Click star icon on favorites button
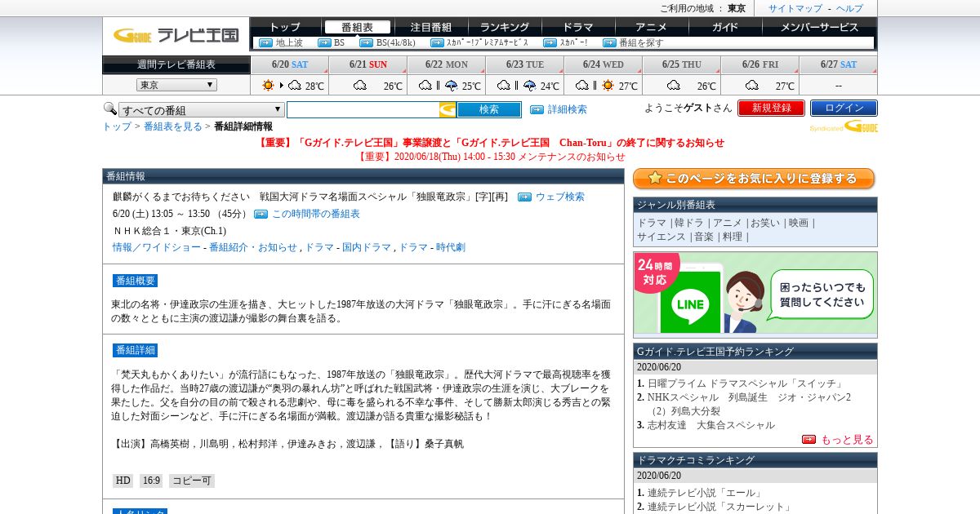 [655, 179]
